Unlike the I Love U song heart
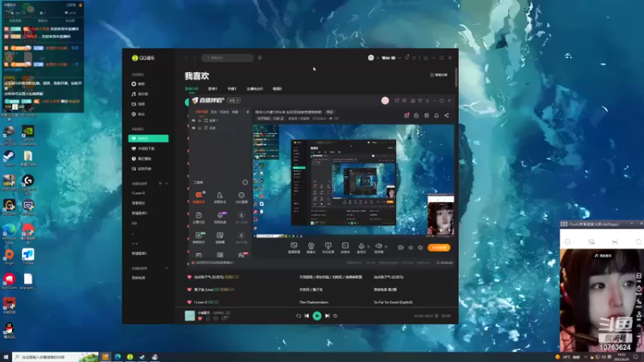This screenshot has width=644, height=362. tap(189, 302)
